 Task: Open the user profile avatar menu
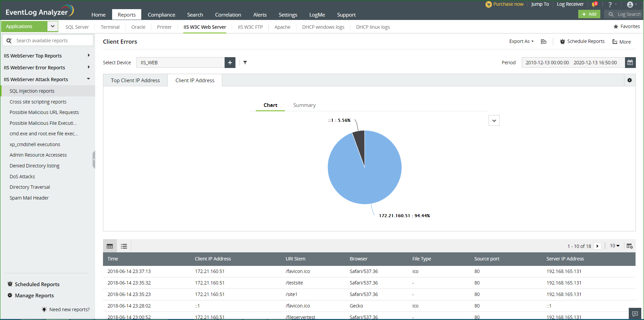630,4
